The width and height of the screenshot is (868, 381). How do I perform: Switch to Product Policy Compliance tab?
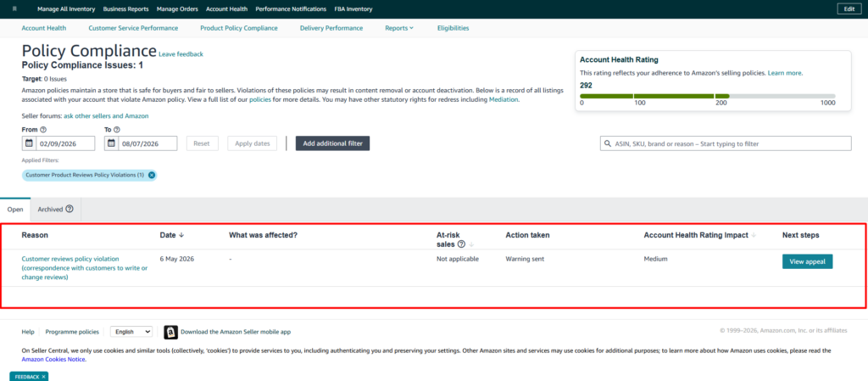pos(239,28)
